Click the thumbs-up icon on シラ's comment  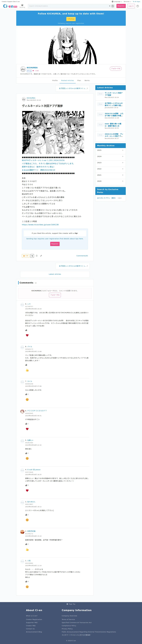click(26, 330)
